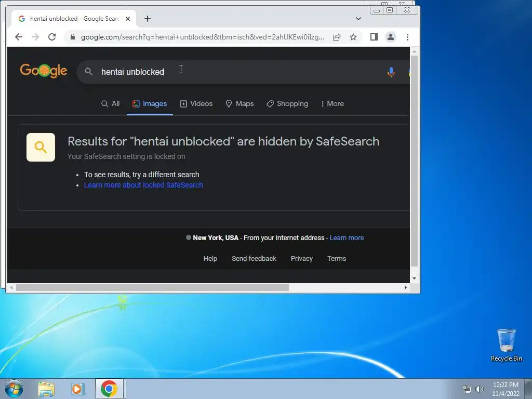Open the Terms footer link
This screenshot has height=399, width=532.
[337, 259]
